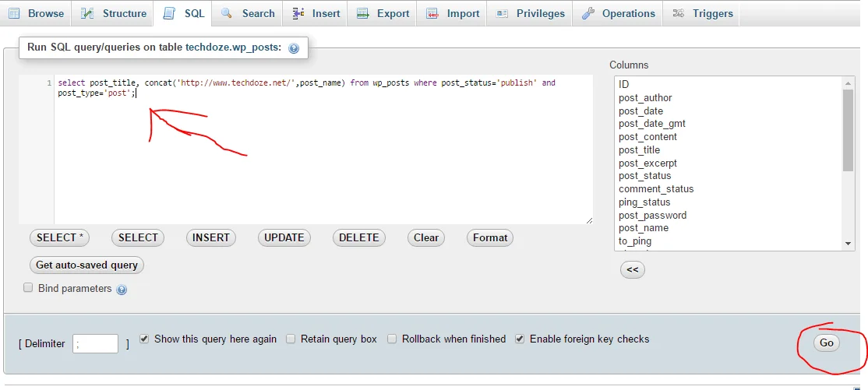Click Columns list scroll-down arrow
The width and height of the screenshot is (868, 390).
(848, 244)
